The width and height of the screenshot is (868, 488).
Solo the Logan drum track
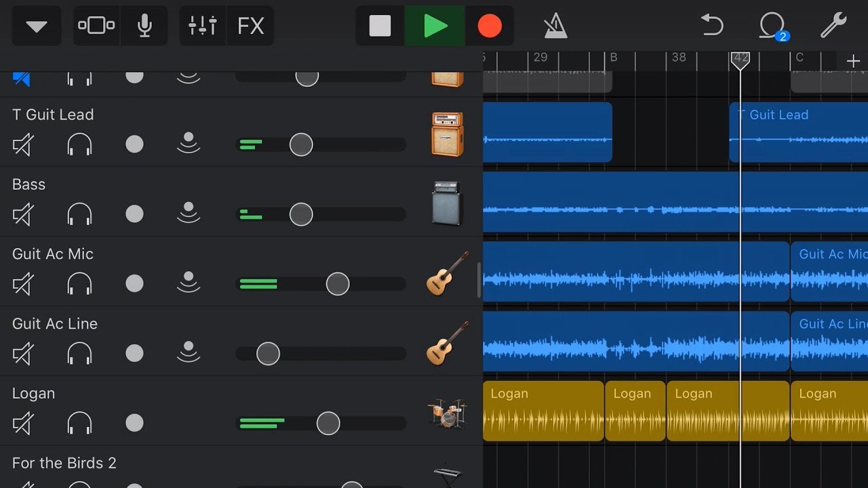79,424
